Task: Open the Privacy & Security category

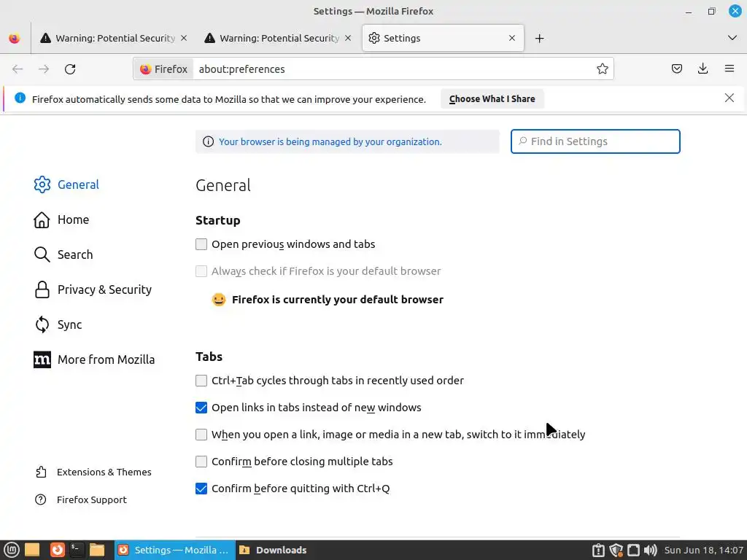Action: pos(93,289)
